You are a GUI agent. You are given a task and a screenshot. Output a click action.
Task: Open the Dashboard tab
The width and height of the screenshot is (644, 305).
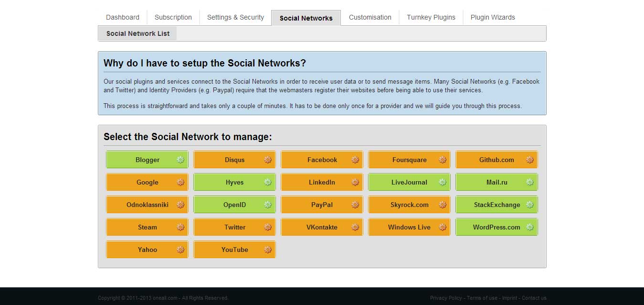[x=123, y=17]
